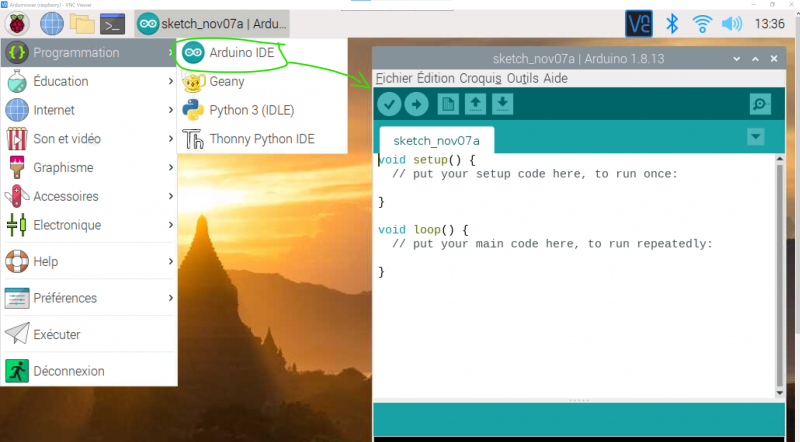Image resolution: width=800 pixels, height=442 pixels.
Task: Click the editor scrollbar up arrow
Action: [x=779, y=159]
